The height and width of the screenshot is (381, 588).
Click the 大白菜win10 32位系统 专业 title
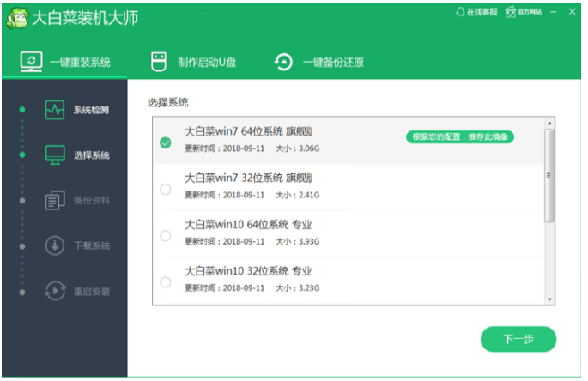click(248, 271)
